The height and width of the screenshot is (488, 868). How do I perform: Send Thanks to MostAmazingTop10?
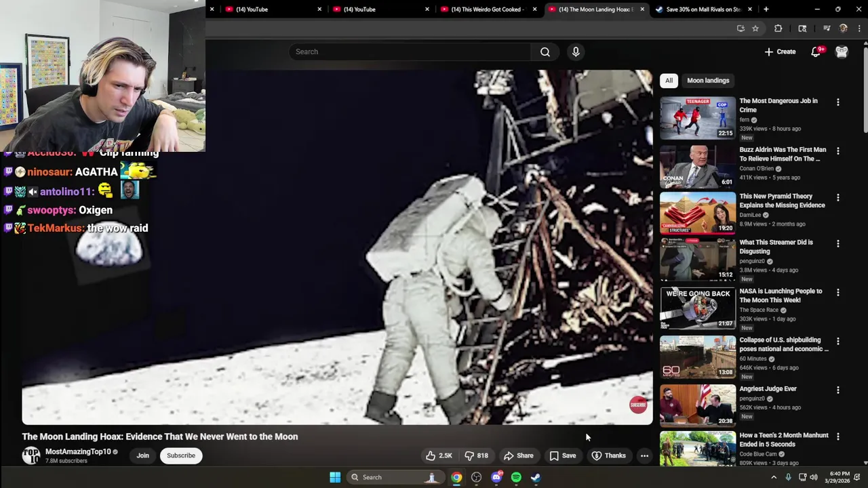coord(609,455)
